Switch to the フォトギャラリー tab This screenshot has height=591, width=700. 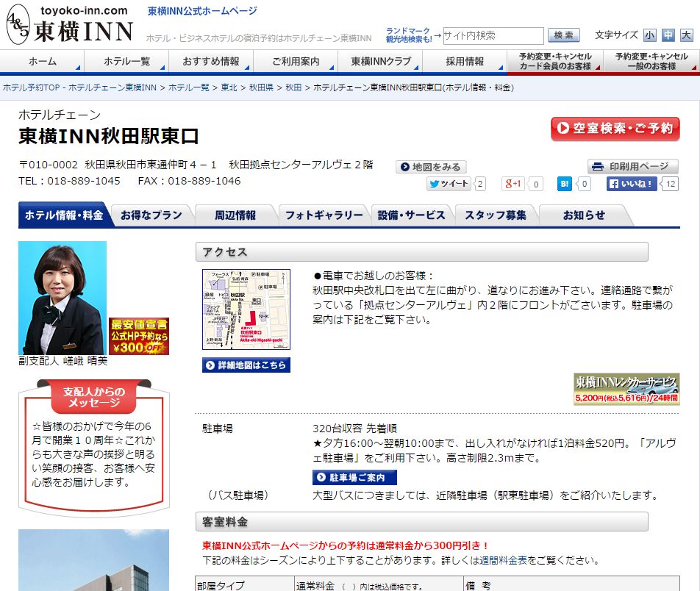coord(324,215)
